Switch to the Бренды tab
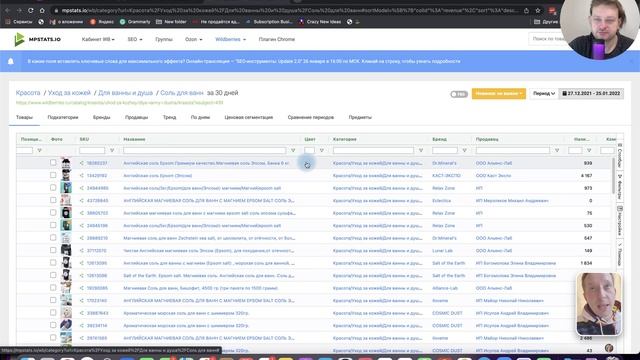 pyautogui.click(x=101, y=117)
